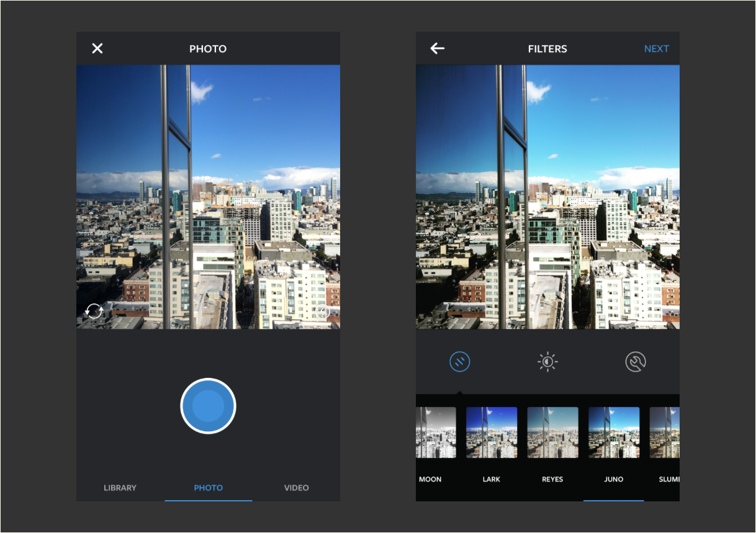The image size is (756, 533).
Task: Open the wrench adjustment tools icon
Action: 636,361
